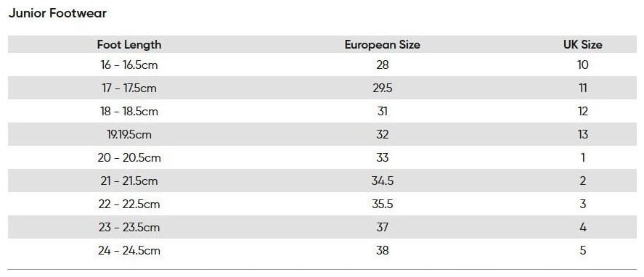Select the UK Size column header

pyautogui.click(x=583, y=44)
